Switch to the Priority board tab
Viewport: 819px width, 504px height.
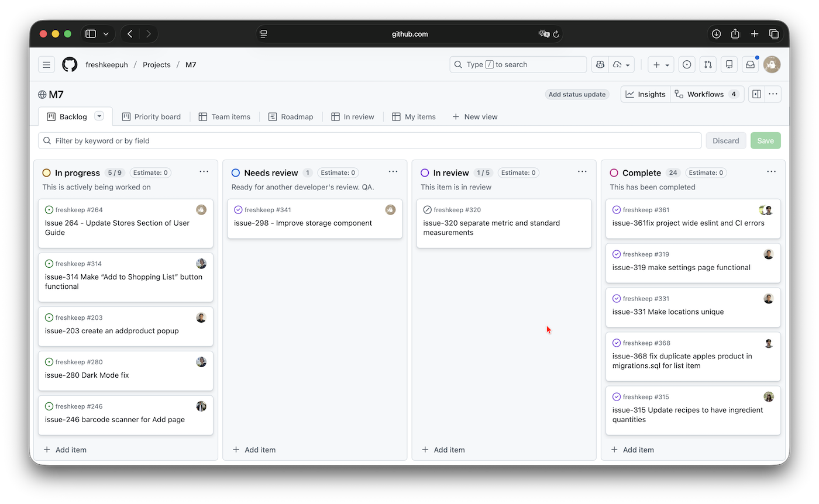151,117
